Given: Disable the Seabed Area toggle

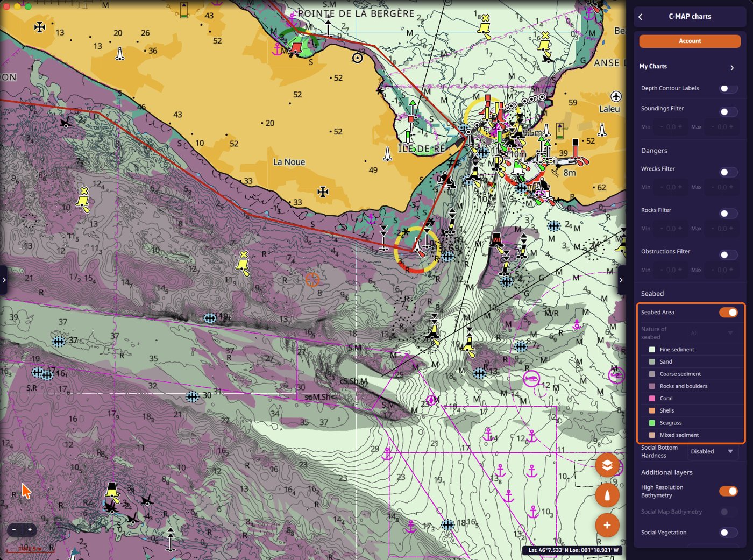Looking at the screenshot, I should tap(728, 313).
